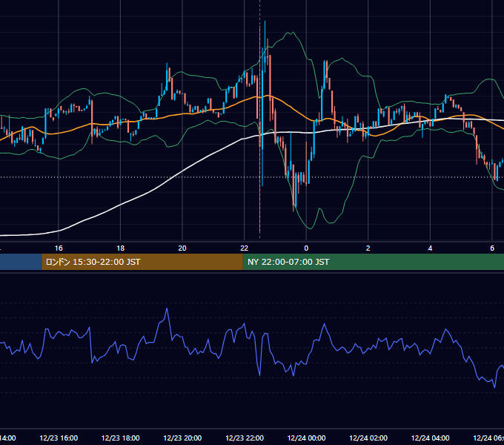Click the 12/23 20:00 time label
This screenshot has height=445, width=504.
point(182,438)
